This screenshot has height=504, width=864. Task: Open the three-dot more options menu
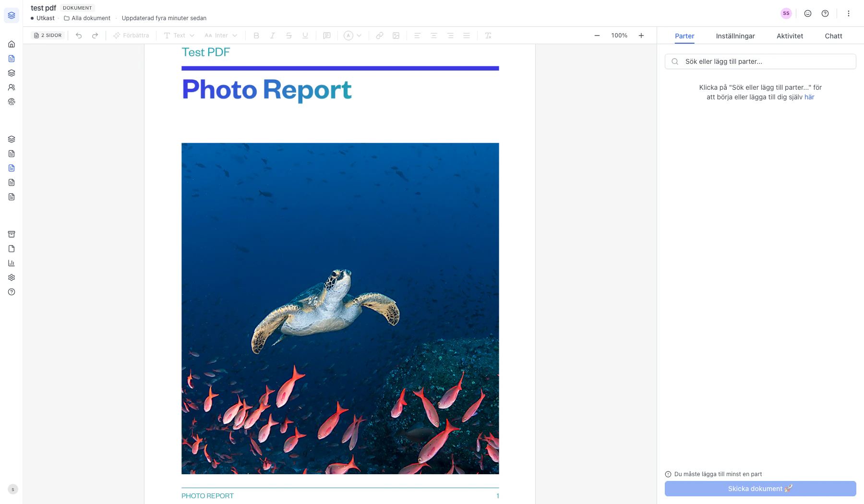[x=849, y=13]
